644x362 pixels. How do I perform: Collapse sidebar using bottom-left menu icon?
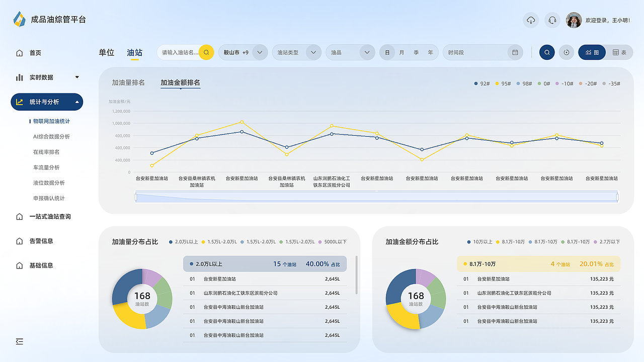[x=20, y=341]
